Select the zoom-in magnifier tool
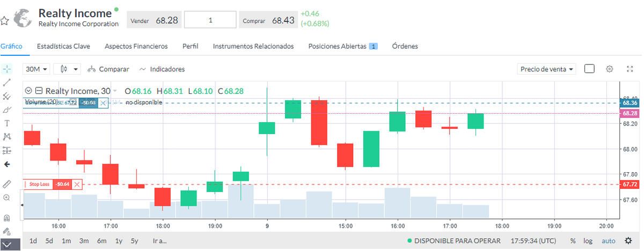This screenshot has width=644, height=251. (7, 197)
